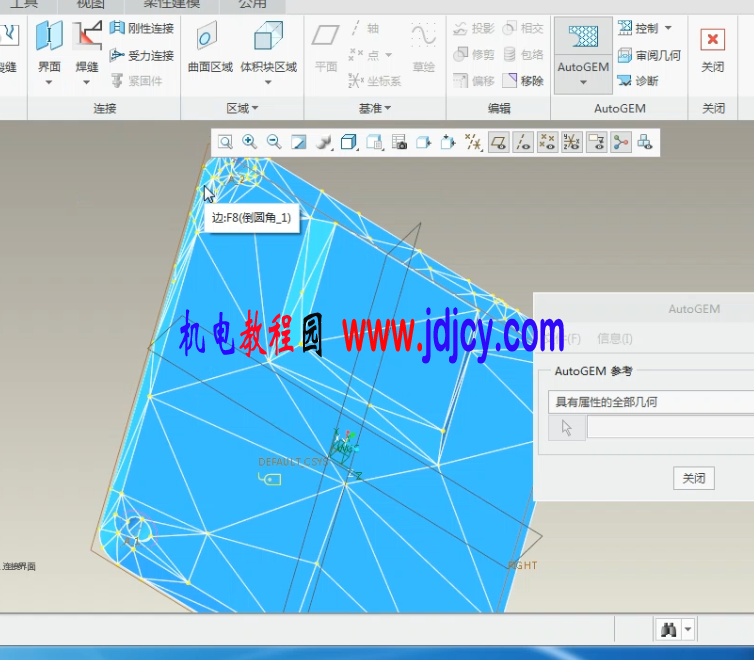
Task: Click Refit zoom in graphics toolbar
Action: coord(225,142)
